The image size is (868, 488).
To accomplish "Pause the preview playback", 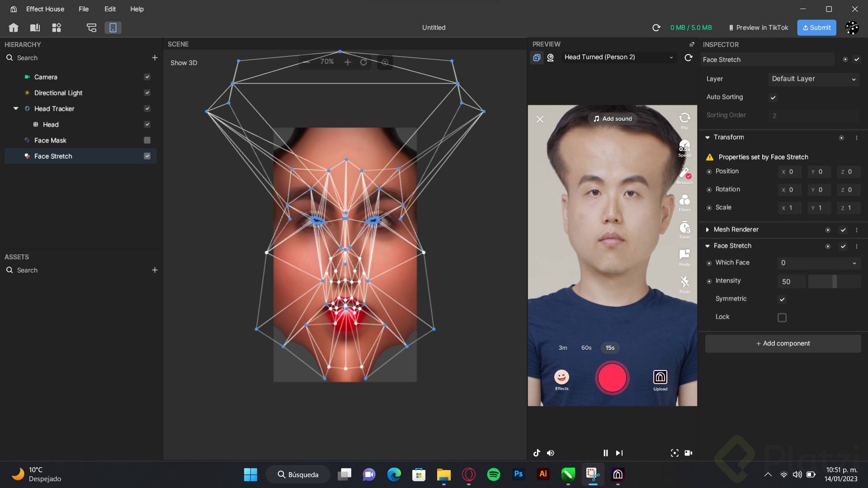I will (x=606, y=453).
